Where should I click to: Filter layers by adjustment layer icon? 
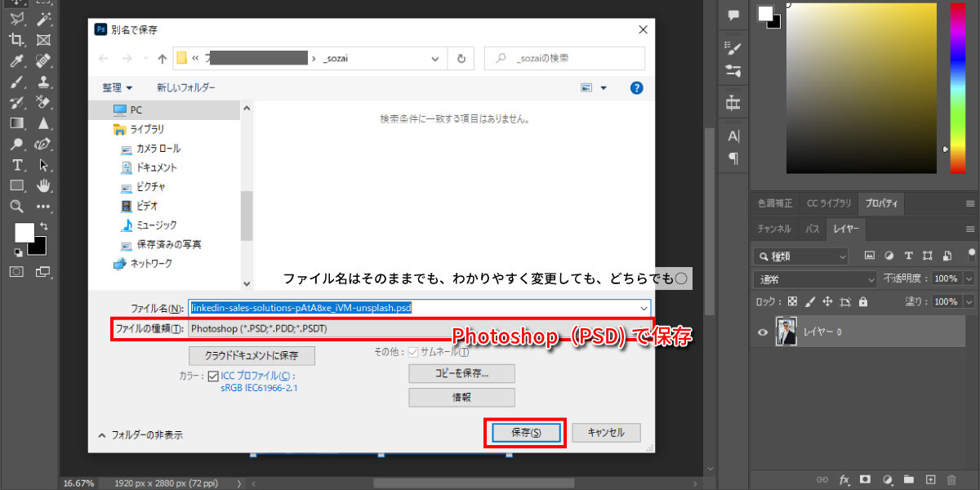(889, 256)
